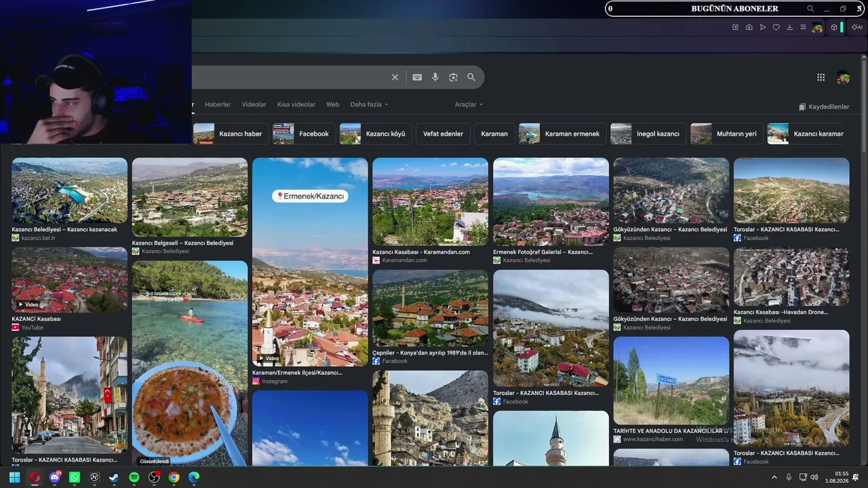Open the Google account profile picture
Image resolution: width=868 pixels, height=488 pixels.
pyautogui.click(x=843, y=77)
